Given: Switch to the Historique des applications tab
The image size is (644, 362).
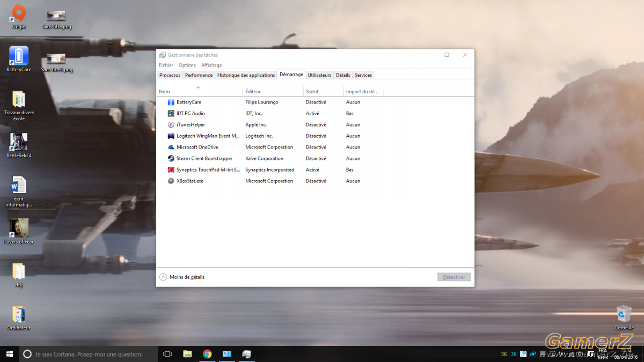Looking at the screenshot, I should (x=246, y=75).
